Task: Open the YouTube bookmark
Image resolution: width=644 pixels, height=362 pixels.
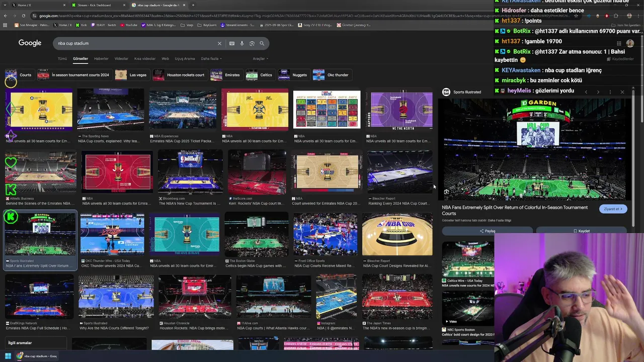Action: 128,25
